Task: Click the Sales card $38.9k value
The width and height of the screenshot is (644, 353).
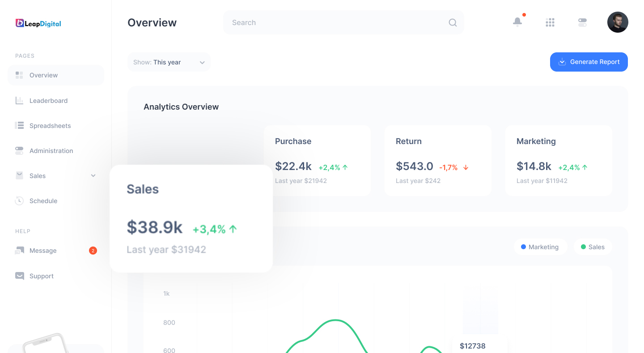Action: tap(155, 227)
